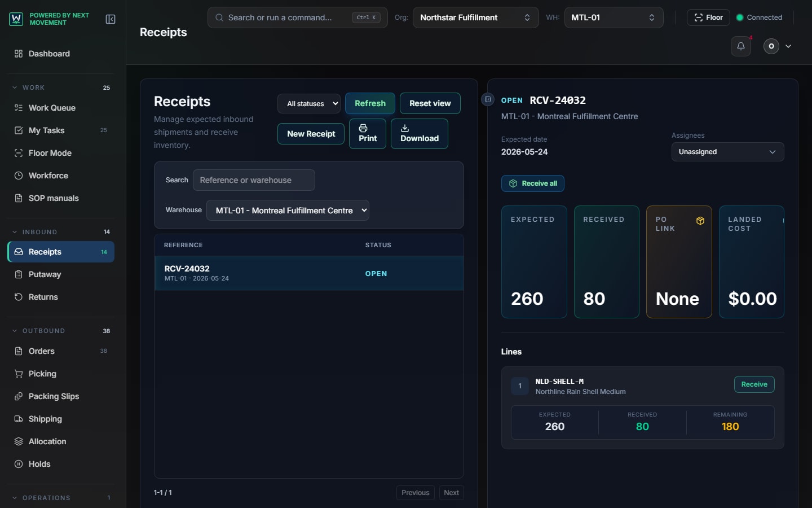Click the Remaining 180 value

coord(730,427)
